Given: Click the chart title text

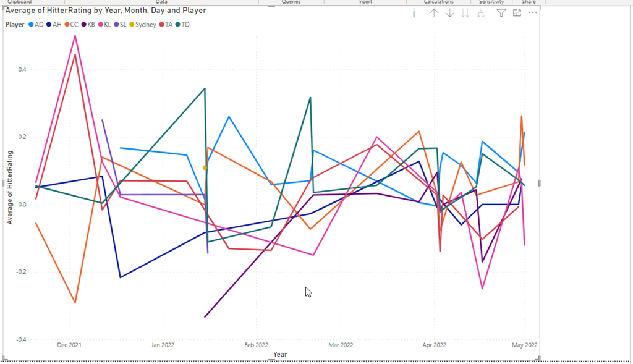Looking at the screenshot, I should coord(106,11).
